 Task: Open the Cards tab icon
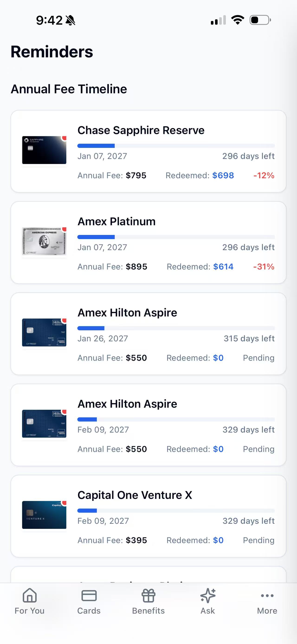click(89, 595)
